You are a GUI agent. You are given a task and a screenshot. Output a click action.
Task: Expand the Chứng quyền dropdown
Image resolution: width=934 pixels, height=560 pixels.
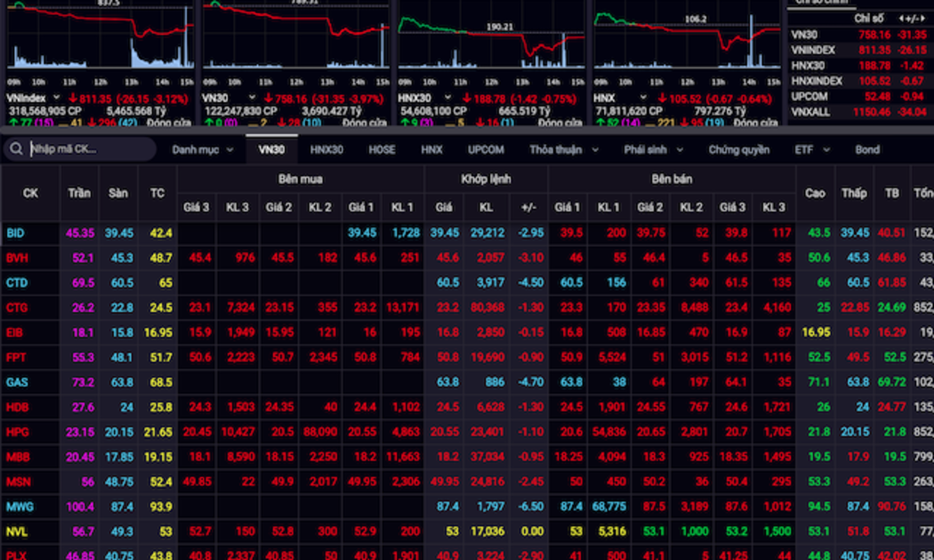(738, 149)
